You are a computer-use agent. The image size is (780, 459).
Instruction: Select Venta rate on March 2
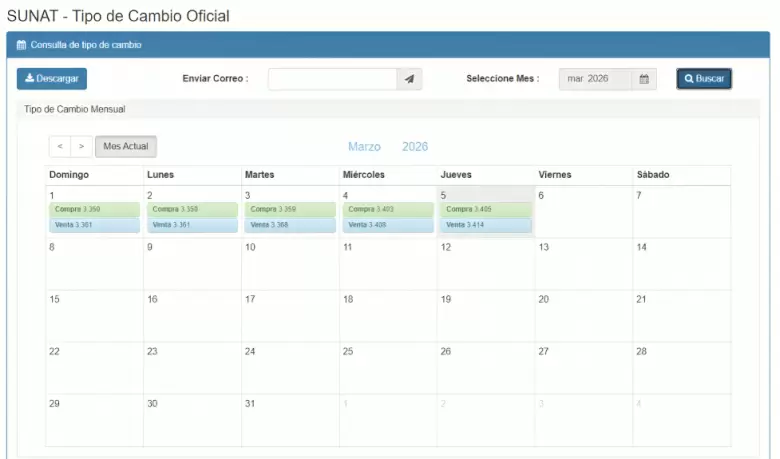click(192, 225)
